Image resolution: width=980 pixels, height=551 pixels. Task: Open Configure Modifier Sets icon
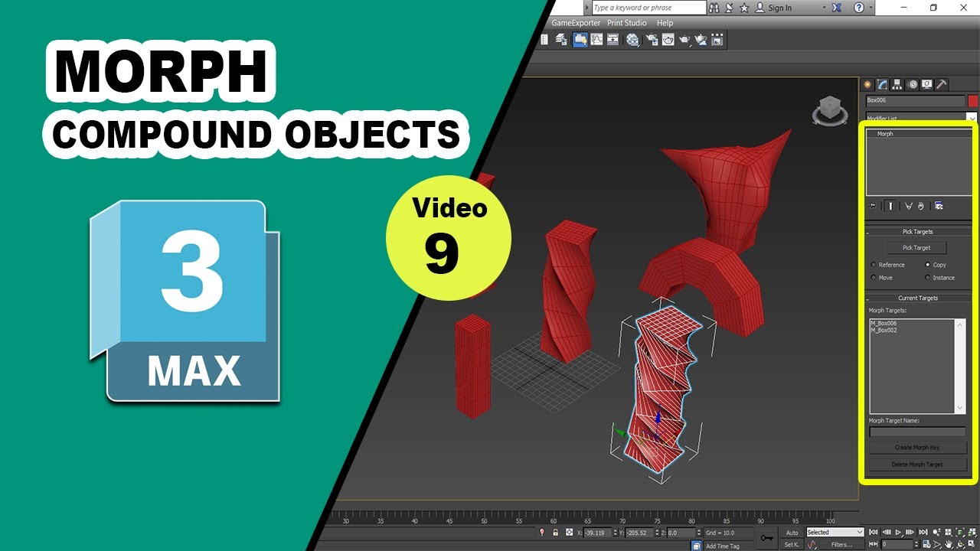click(939, 206)
